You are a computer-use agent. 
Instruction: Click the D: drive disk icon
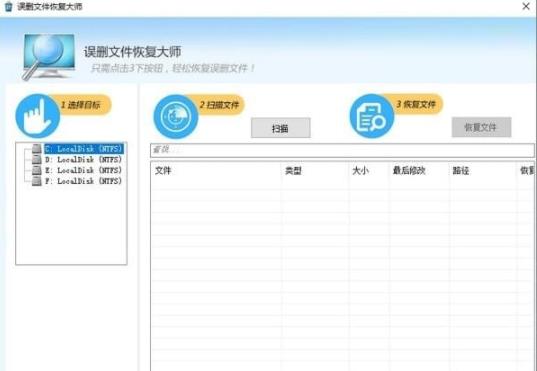(x=36, y=159)
